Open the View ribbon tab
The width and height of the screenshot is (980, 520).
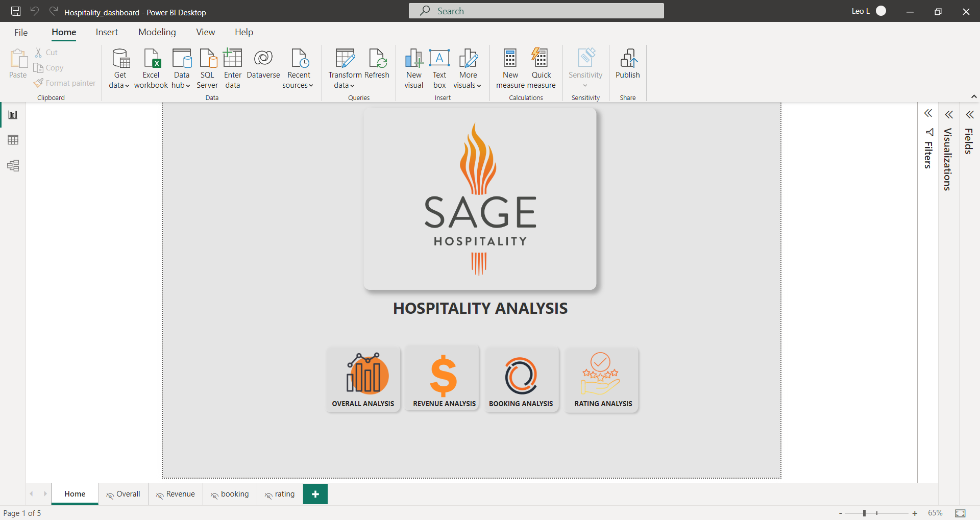pyautogui.click(x=206, y=32)
